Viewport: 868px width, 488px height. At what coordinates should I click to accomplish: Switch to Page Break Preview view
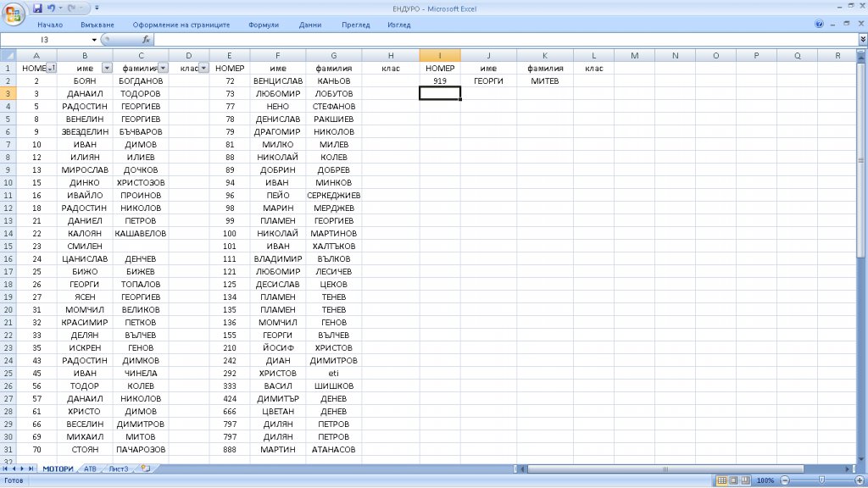745,480
